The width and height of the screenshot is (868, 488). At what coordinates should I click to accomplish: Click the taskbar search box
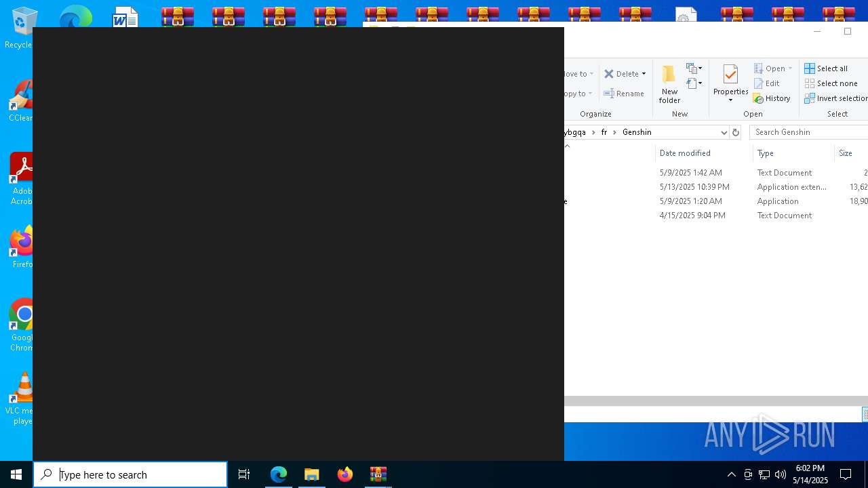tap(130, 474)
